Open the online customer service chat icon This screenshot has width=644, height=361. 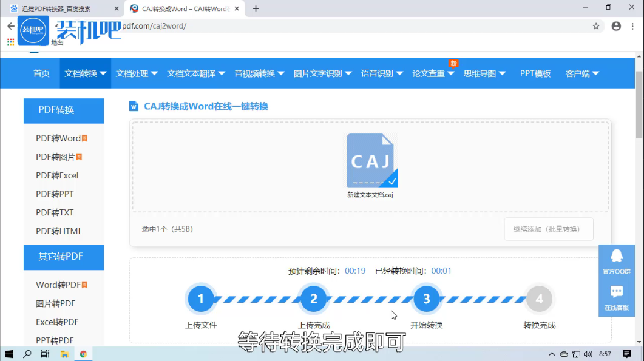click(617, 298)
